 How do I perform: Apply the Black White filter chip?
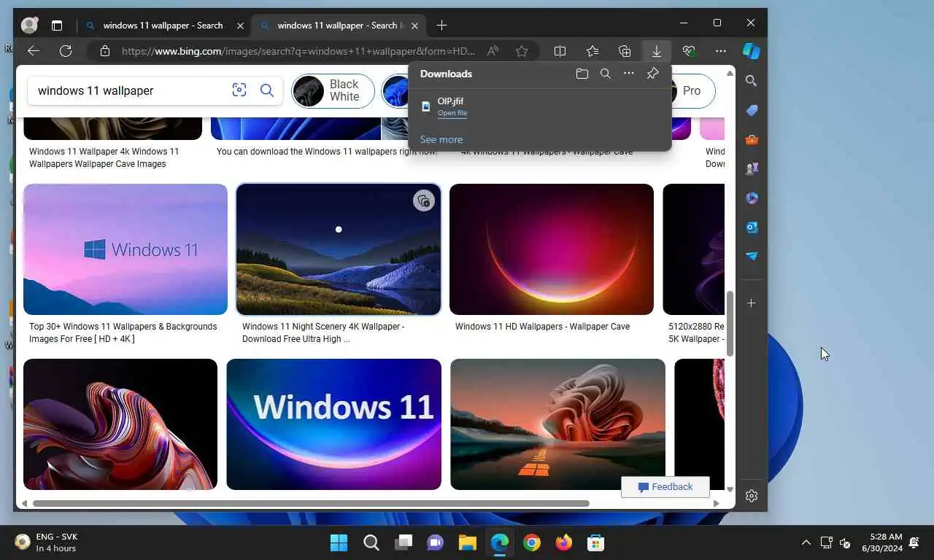333,91
